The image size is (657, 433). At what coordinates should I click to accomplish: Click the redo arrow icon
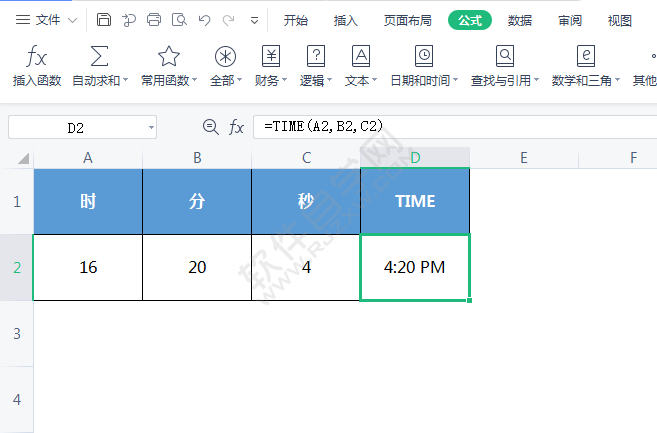tap(229, 20)
